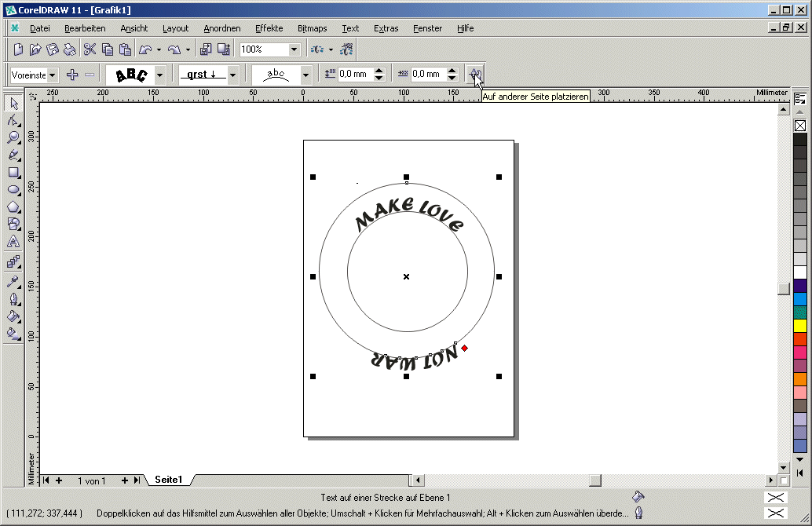Viewport: 812px width, 526px height.
Task: Open the ABC text orientation dropdown
Action: click(160, 75)
